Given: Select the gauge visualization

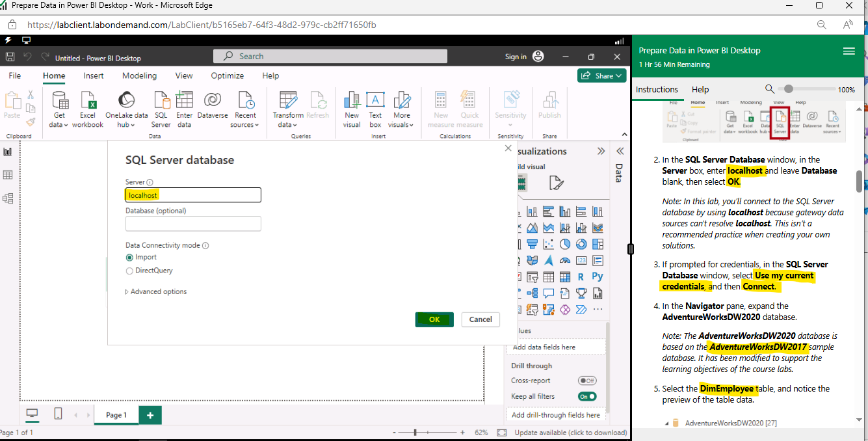Looking at the screenshot, I should [565, 261].
